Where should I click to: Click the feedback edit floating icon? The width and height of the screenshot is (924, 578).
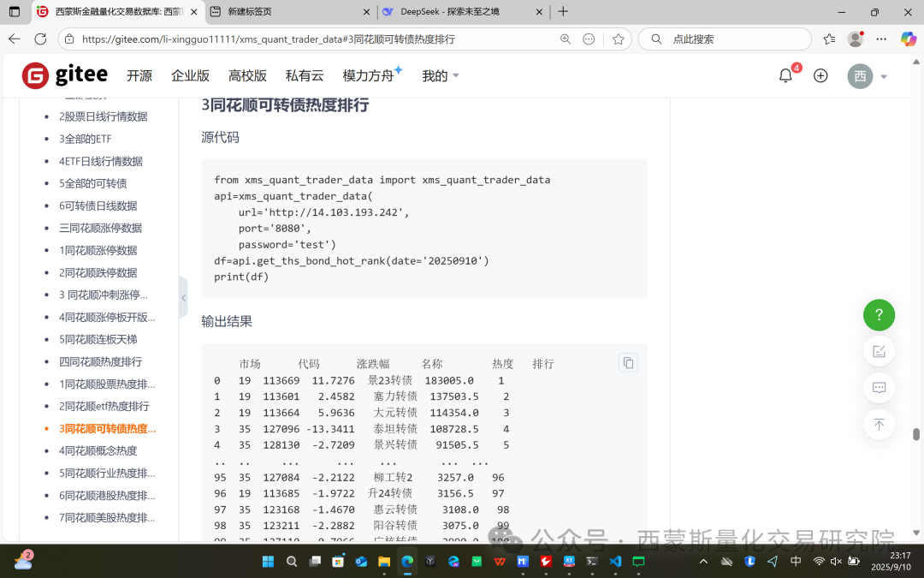879,352
